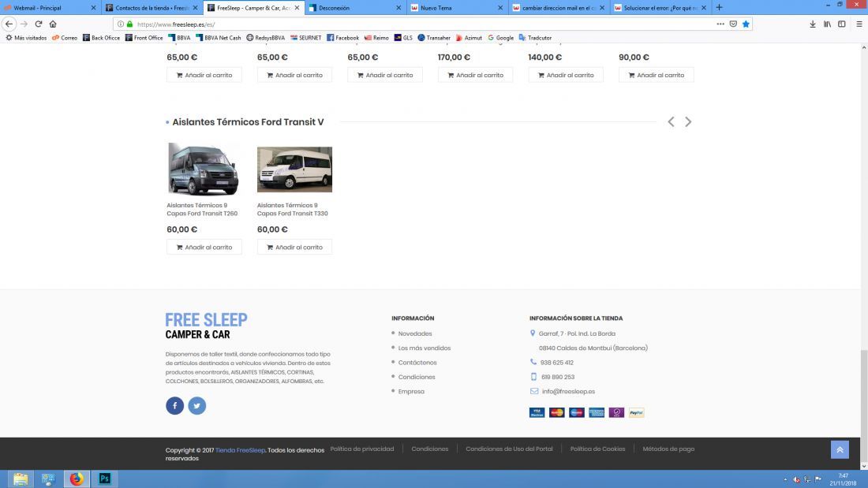Add the 170,00 € product to cart
868x488 pixels.
point(476,75)
